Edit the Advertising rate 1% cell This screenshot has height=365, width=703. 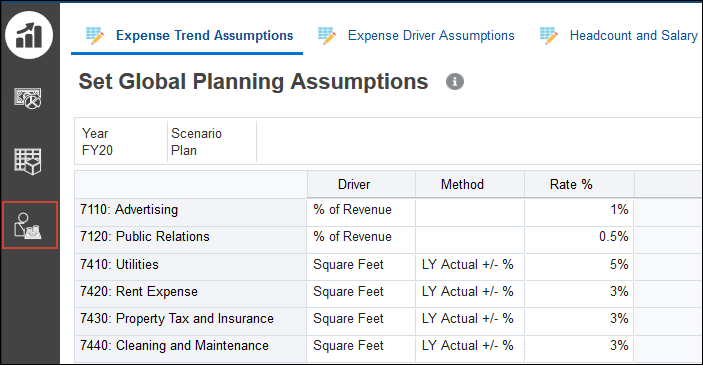[x=579, y=212]
